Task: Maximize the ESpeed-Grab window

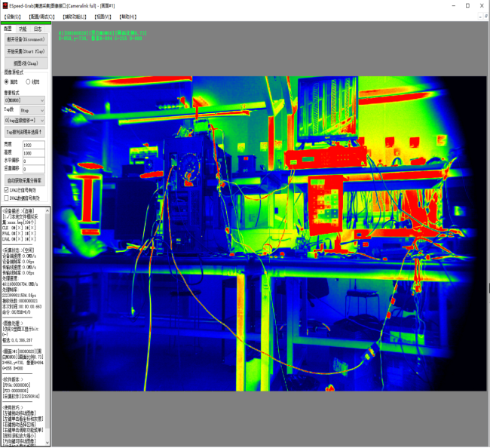Action: click(x=467, y=5)
